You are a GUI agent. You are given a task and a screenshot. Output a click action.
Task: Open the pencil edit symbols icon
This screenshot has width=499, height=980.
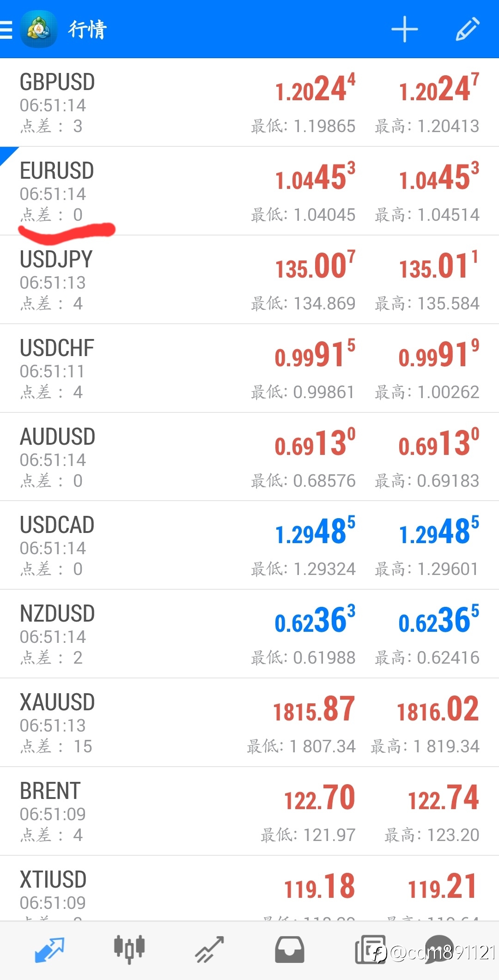(x=467, y=30)
